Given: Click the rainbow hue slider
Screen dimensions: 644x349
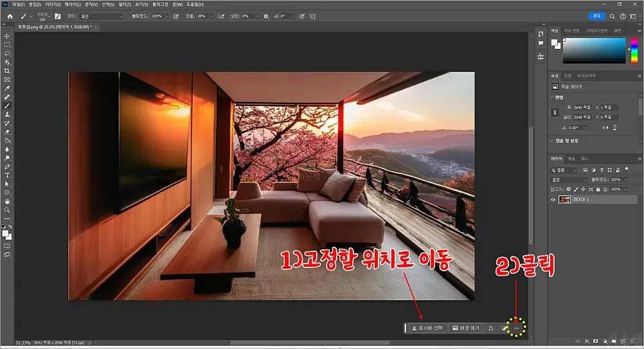Looking at the screenshot, I should coord(634,51).
